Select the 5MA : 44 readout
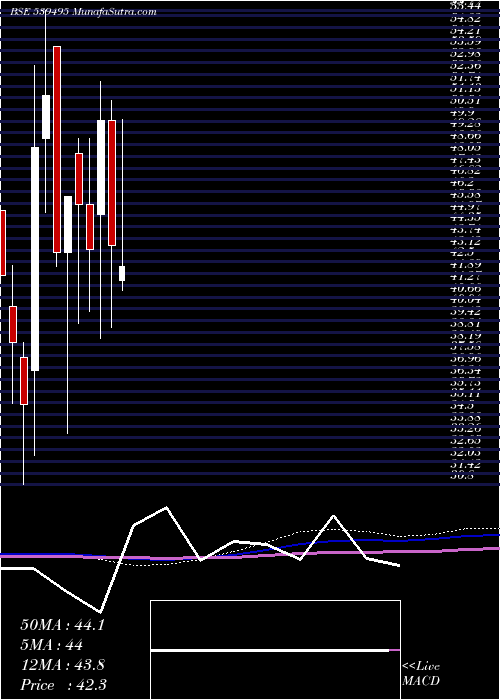 (51, 645)
